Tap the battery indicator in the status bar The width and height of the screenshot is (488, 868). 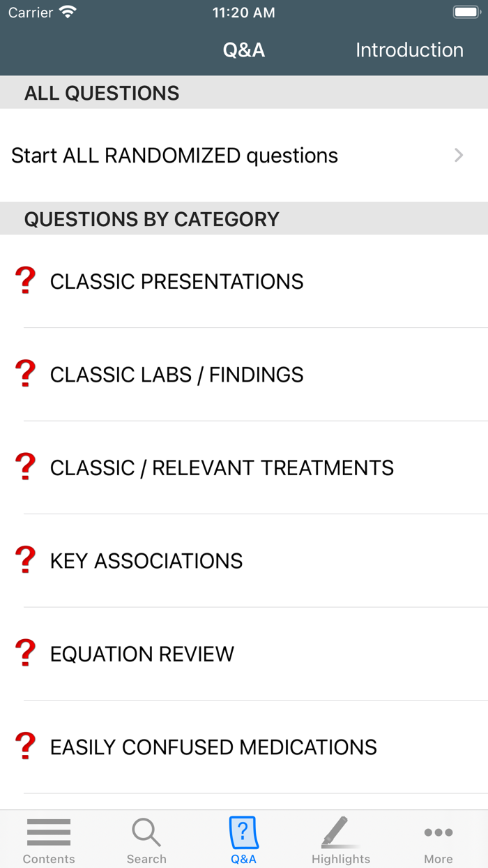tap(466, 11)
